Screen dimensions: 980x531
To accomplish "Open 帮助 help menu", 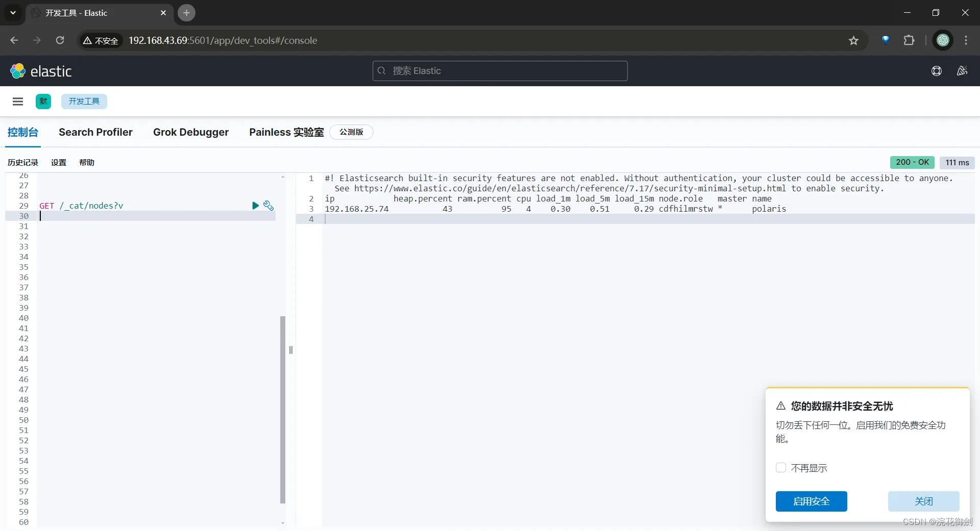I will [x=87, y=162].
